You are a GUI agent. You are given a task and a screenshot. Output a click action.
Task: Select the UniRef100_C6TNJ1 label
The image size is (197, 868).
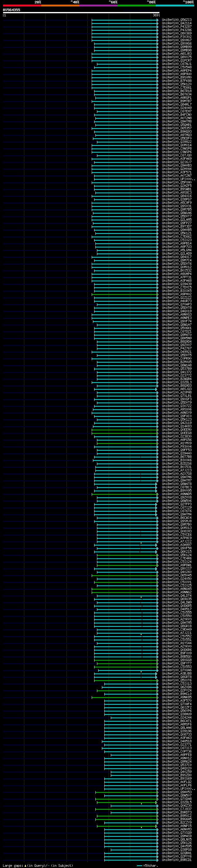coord(177,64)
